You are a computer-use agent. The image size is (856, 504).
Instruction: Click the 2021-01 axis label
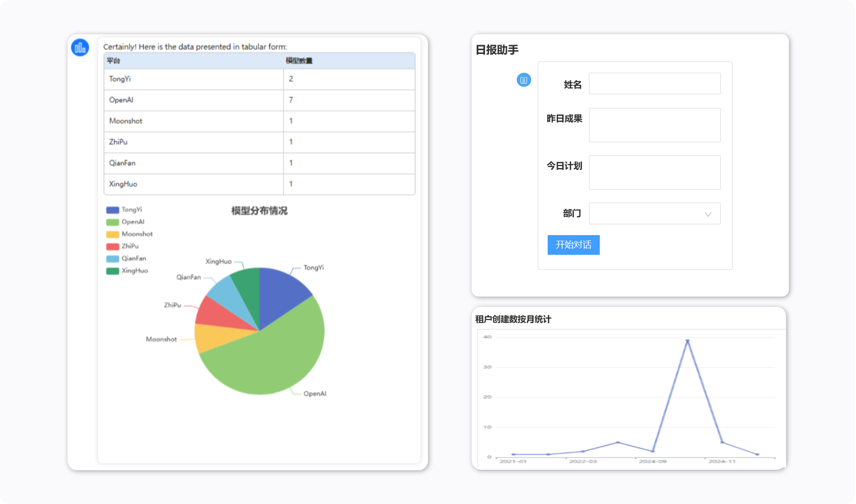513,462
